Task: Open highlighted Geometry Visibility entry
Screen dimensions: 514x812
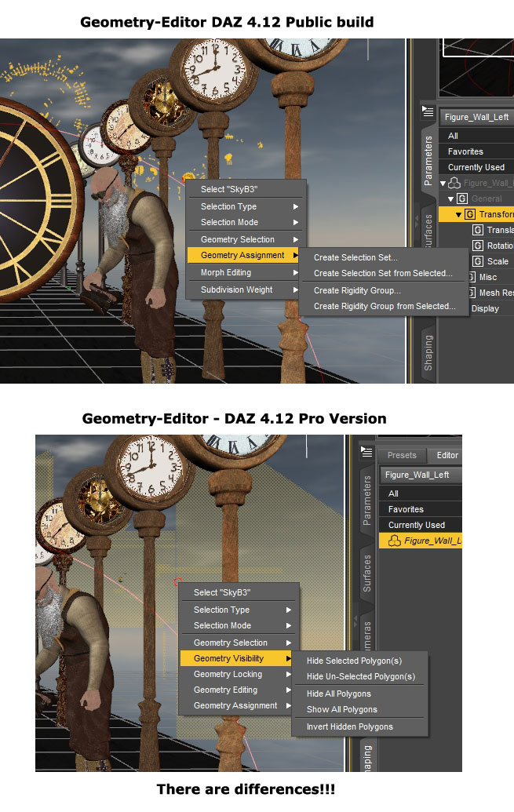Action: tap(235, 658)
